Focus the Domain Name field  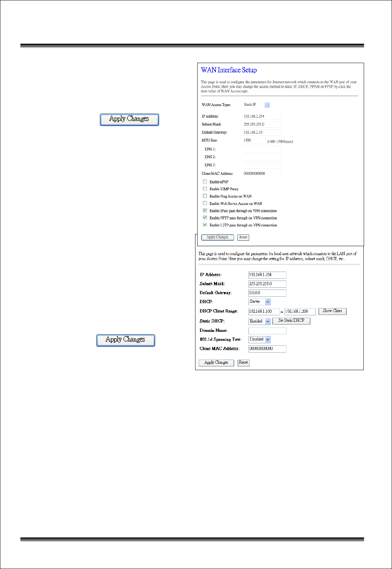(267, 331)
